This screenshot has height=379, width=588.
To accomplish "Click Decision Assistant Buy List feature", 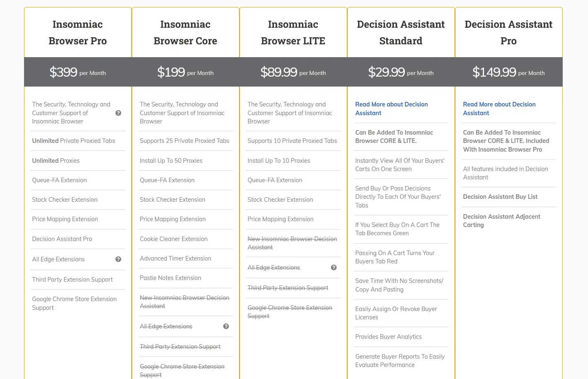I will pyautogui.click(x=500, y=197).
